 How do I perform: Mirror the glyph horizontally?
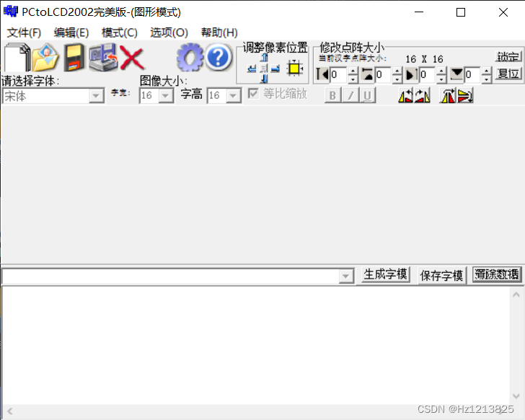[448, 96]
